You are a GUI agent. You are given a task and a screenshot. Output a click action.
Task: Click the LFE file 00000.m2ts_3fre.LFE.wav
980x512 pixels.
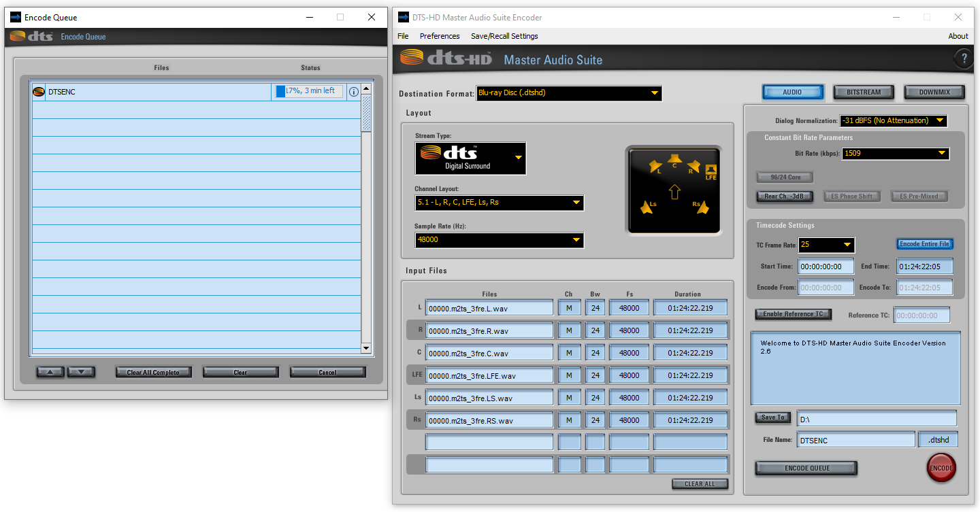(x=489, y=375)
